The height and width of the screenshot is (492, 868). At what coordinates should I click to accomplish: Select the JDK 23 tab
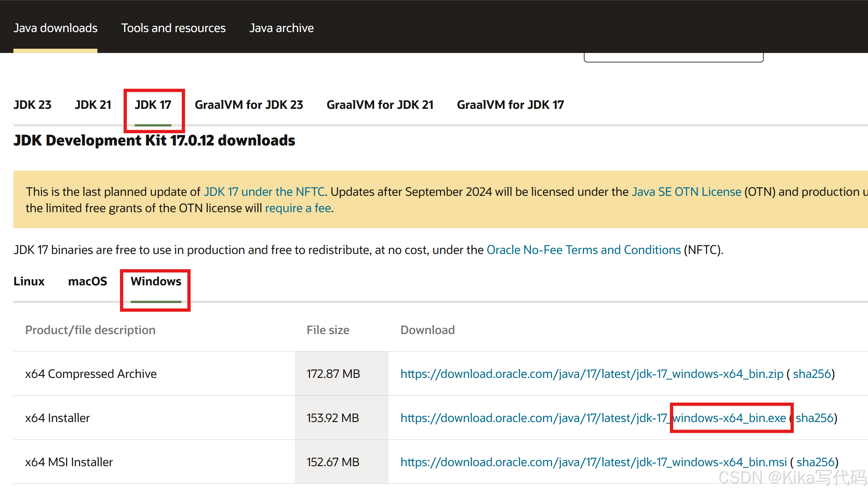[x=32, y=105]
